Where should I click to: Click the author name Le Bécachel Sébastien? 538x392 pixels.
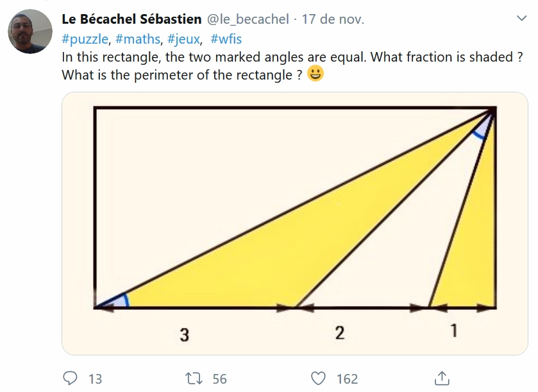[131, 19]
